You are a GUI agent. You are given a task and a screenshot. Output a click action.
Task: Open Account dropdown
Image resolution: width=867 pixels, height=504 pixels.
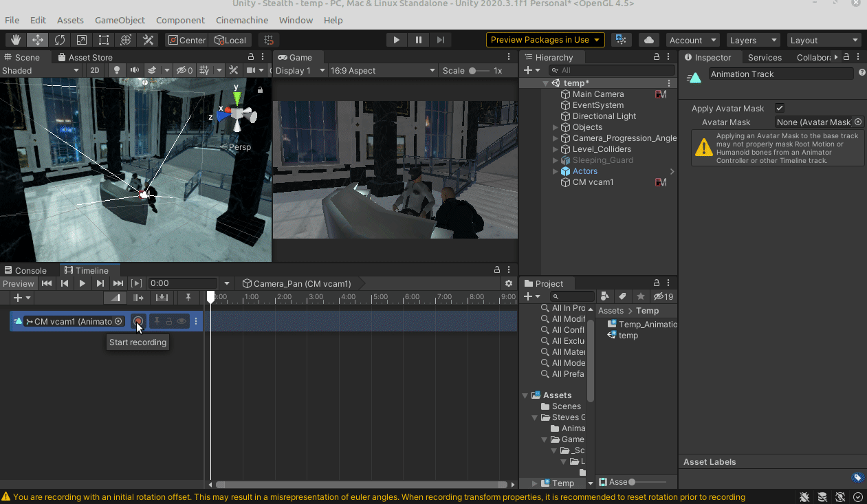pos(692,40)
